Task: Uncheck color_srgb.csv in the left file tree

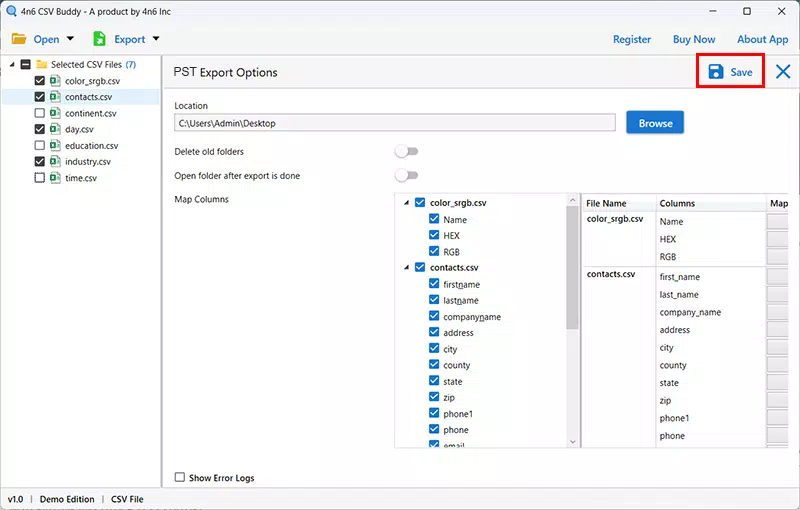Action: click(x=39, y=81)
